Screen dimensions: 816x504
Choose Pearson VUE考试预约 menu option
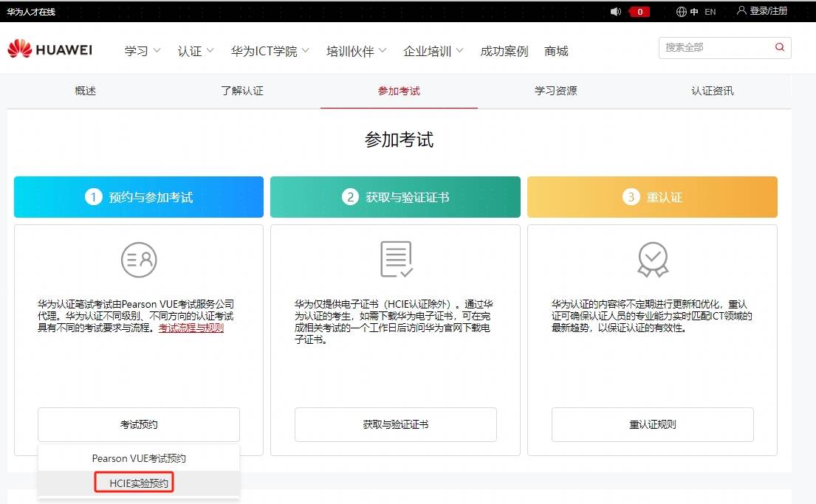click(139, 458)
